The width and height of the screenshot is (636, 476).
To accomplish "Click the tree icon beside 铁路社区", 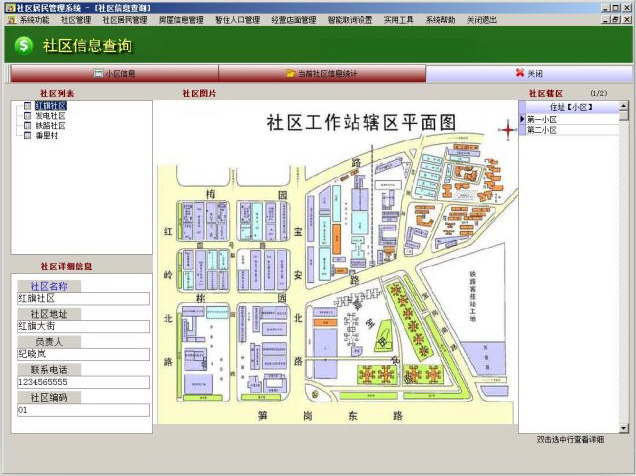I will pyautogui.click(x=28, y=126).
